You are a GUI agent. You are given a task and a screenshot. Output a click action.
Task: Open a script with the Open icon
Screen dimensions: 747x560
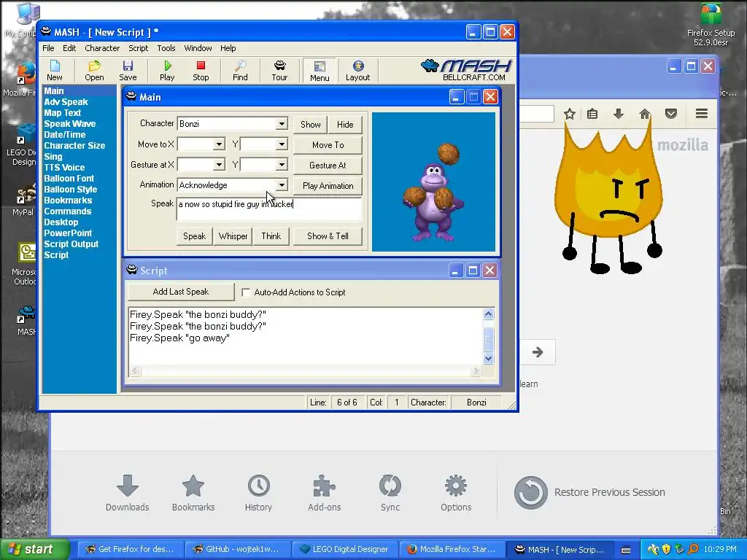94,71
